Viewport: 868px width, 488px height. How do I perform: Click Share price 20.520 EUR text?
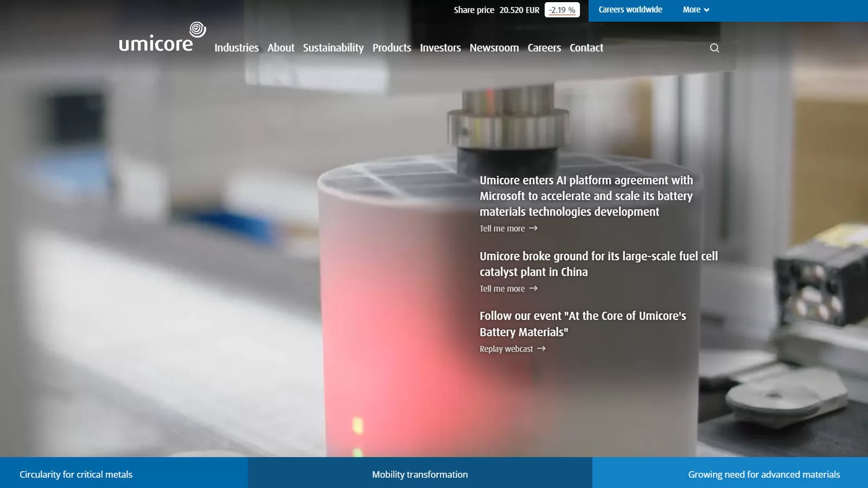click(x=496, y=10)
